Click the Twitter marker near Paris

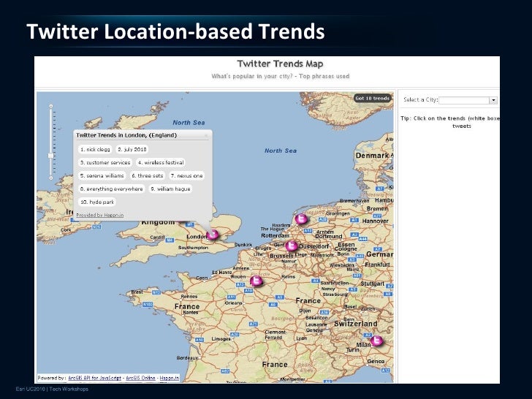click(x=256, y=281)
